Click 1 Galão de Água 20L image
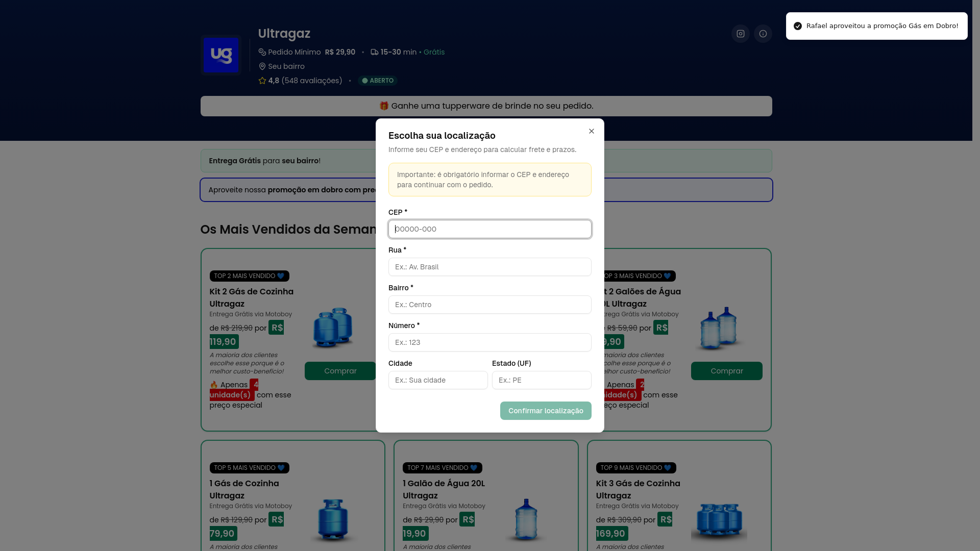Image resolution: width=980 pixels, height=551 pixels. [526, 519]
